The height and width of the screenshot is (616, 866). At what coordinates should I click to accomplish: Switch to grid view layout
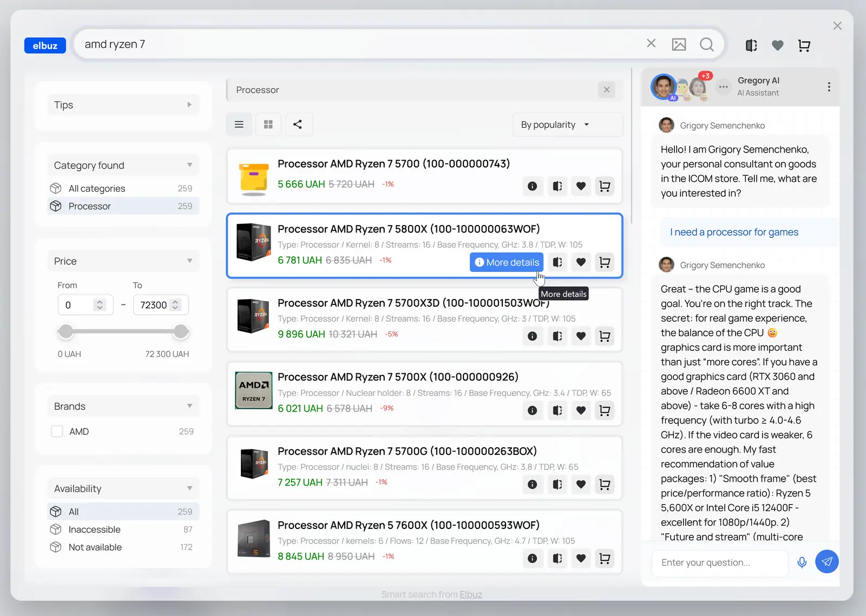[268, 124]
